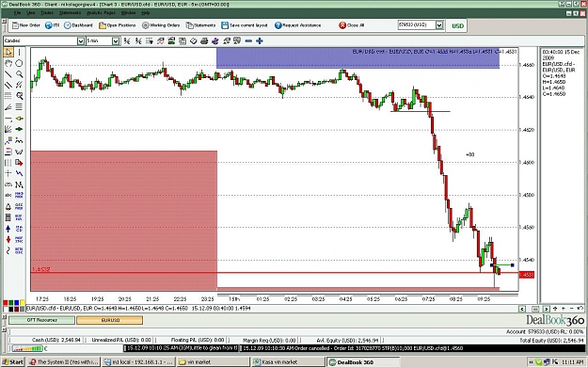The image size is (588, 368).
Task: Pick the red color swatch
Action: pos(6,303)
